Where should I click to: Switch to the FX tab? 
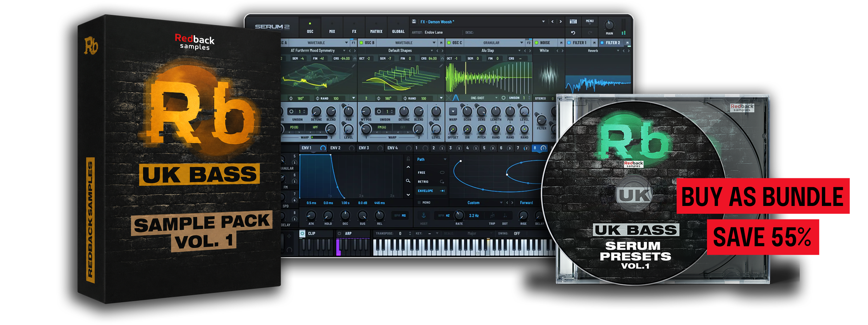[354, 27]
